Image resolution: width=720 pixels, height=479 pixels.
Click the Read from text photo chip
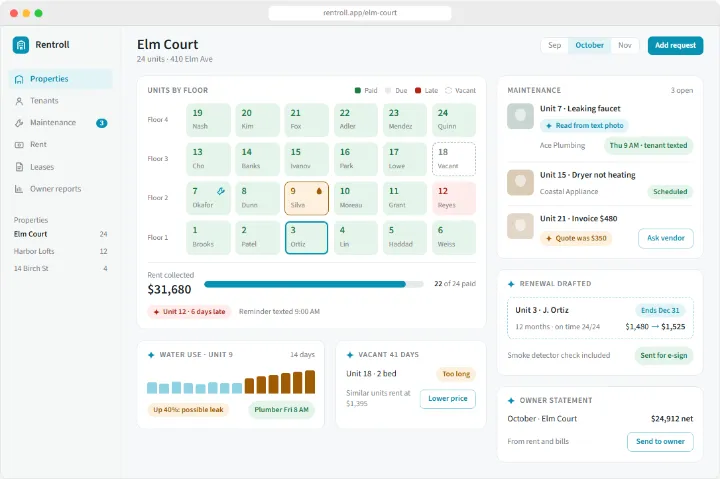585,125
